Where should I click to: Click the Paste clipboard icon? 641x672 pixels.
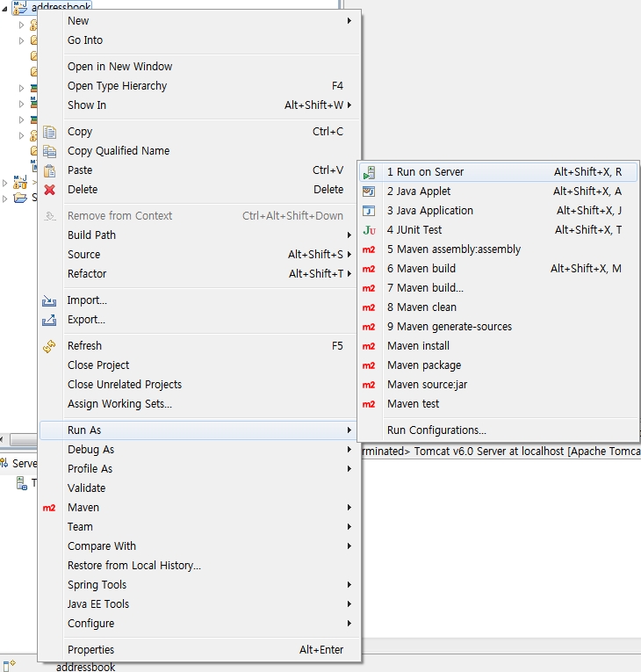coord(50,170)
